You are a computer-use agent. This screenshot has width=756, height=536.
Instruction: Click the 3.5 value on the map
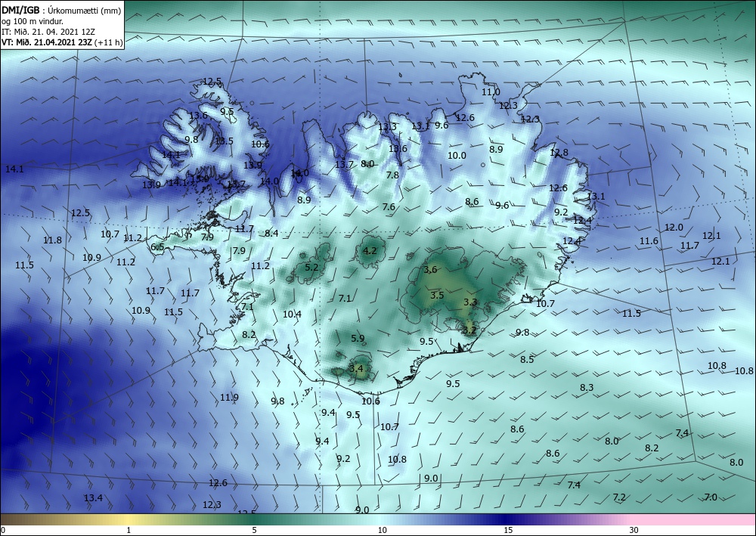pos(437,295)
